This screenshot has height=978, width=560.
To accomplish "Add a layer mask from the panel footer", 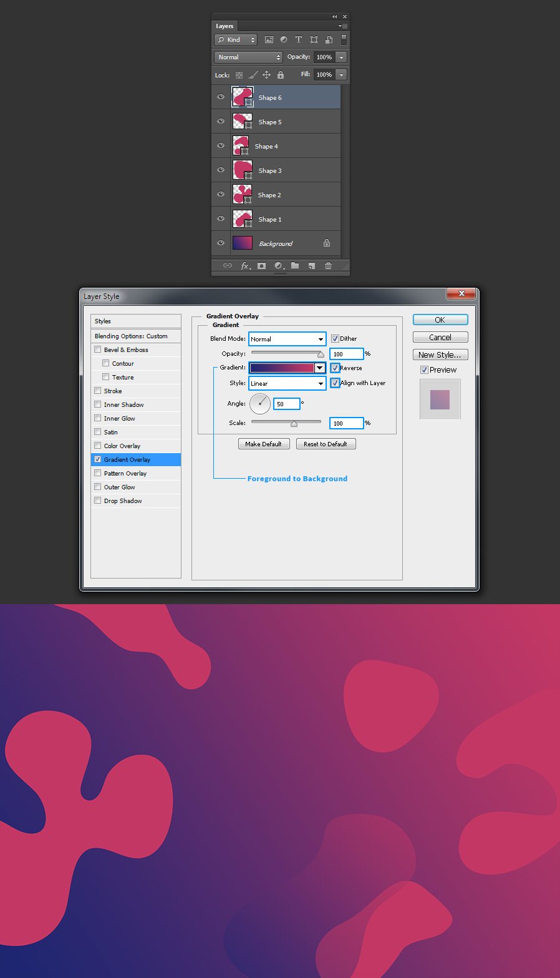I will click(x=262, y=266).
